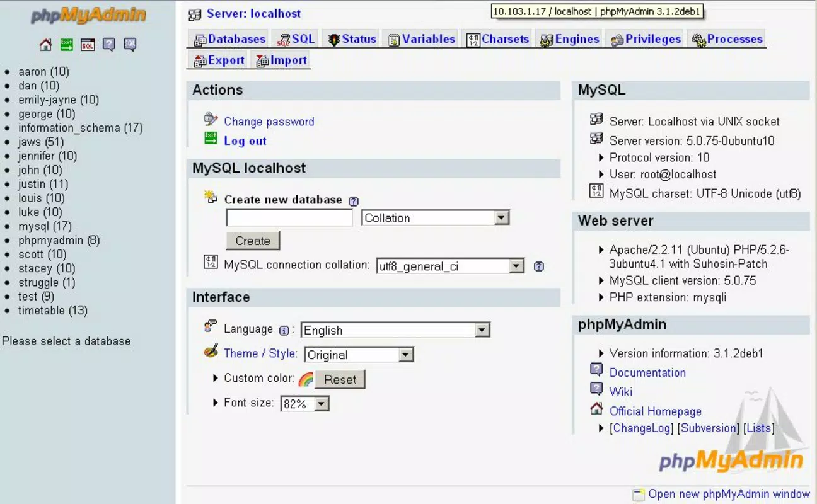Open the utf8_general_ci connection collation dropdown
Viewport: 817px width, 504px height.
click(x=450, y=266)
